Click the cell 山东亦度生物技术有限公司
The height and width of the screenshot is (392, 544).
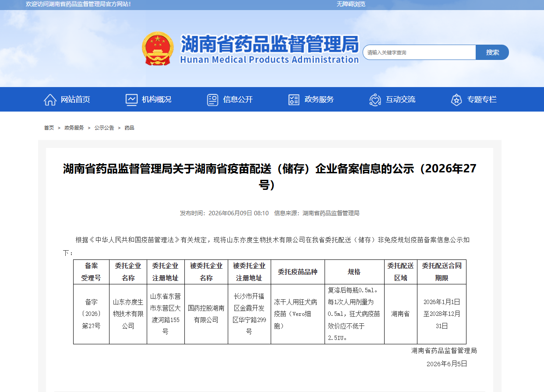(128, 314)
